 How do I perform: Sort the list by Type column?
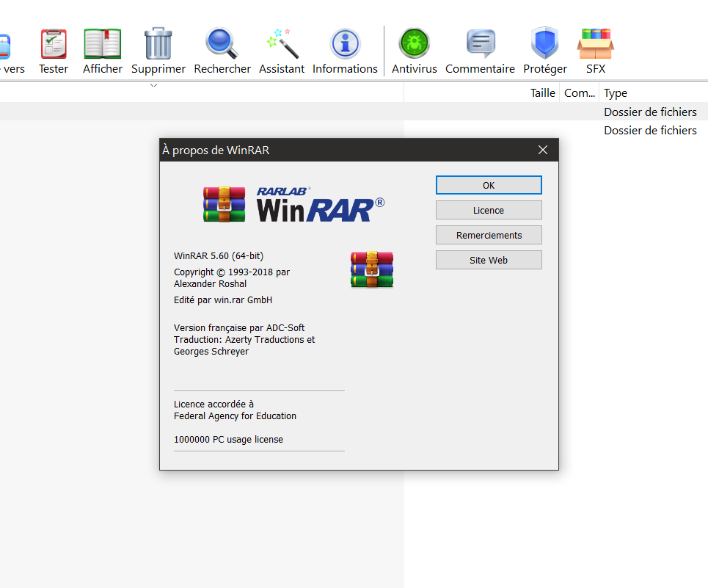tap(616, 93)
